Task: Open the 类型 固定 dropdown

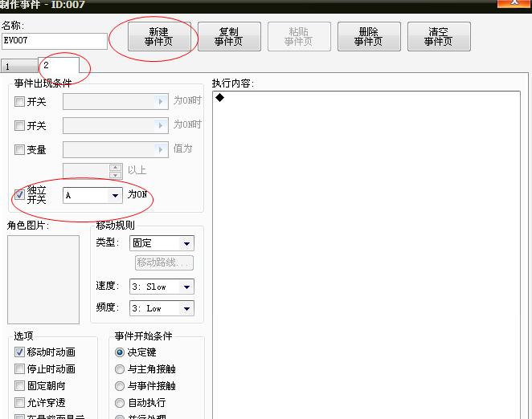Action: tap(162, 243)
